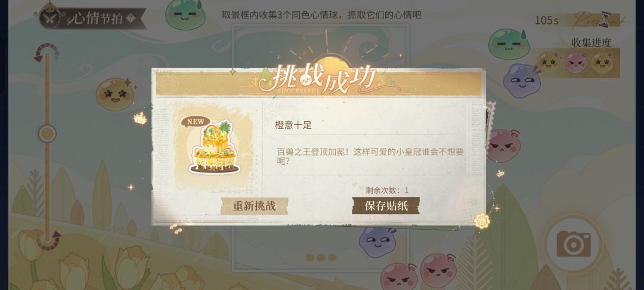Open the NEW cake sticker thumbnail
644x290 pixels.
coord(214,146)
